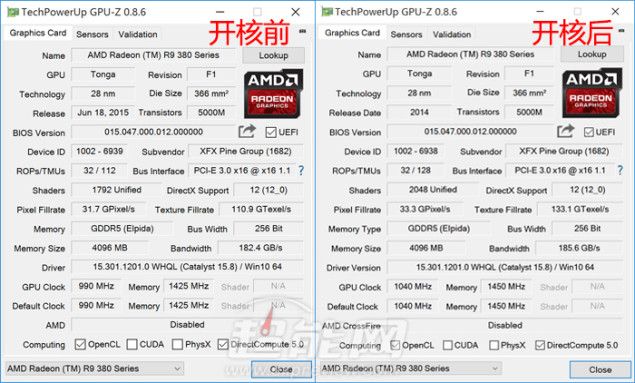Screen dimensions: 635x383
Task: Click the bus interface question mark in left window
Action: 301,170
